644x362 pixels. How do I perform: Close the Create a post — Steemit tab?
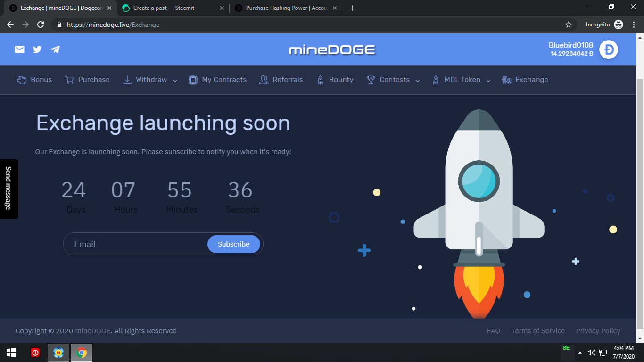222,8
